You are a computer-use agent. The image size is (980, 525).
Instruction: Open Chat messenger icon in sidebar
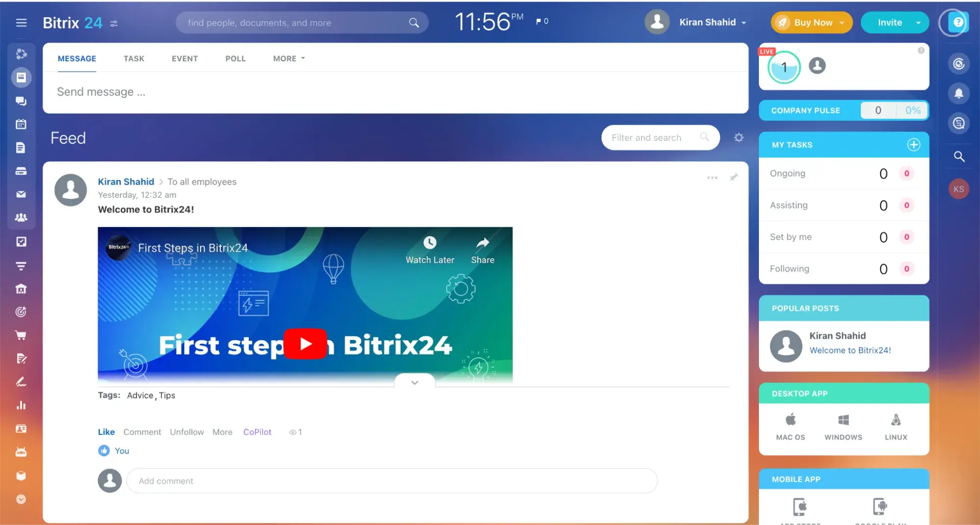pos(21,101)
